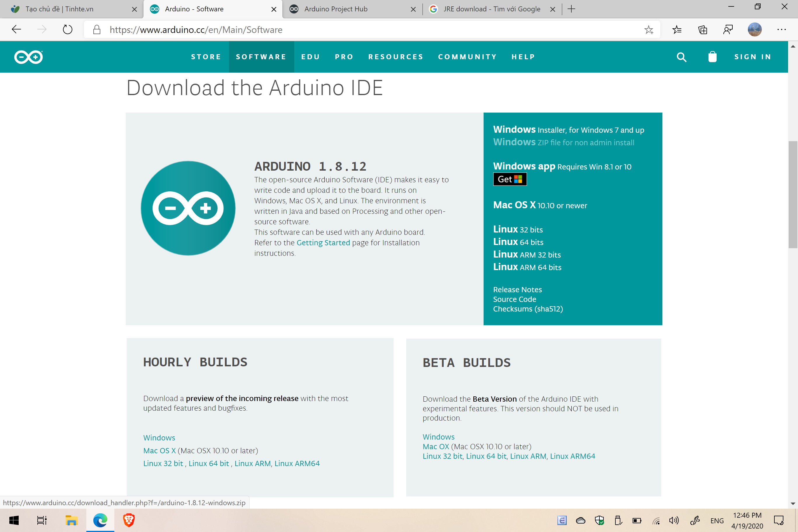Open the browser Settings and more menu

coord(781,30)
